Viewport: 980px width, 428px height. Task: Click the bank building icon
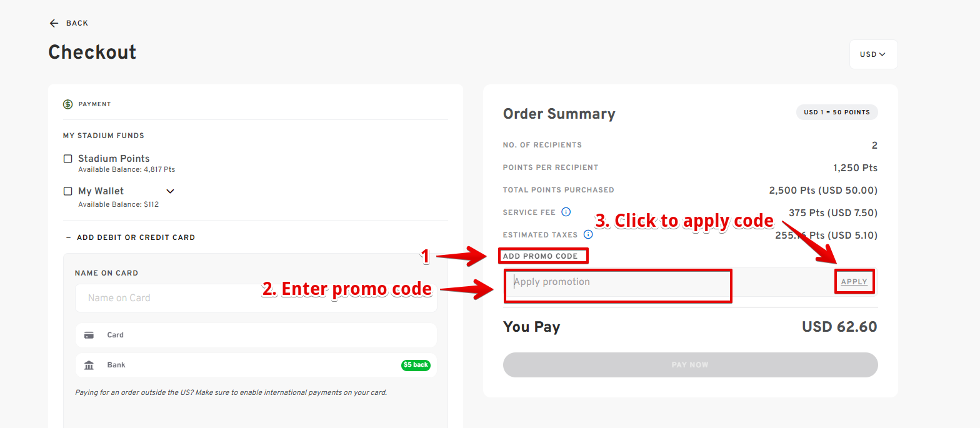[89, 366]
